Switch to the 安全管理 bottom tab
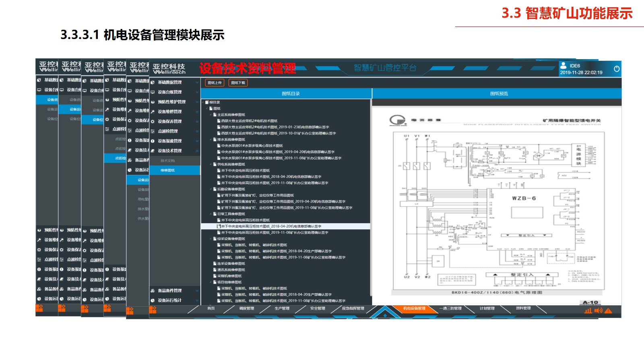644x362 pixels. pyautogui.click(x=318, y=309)
